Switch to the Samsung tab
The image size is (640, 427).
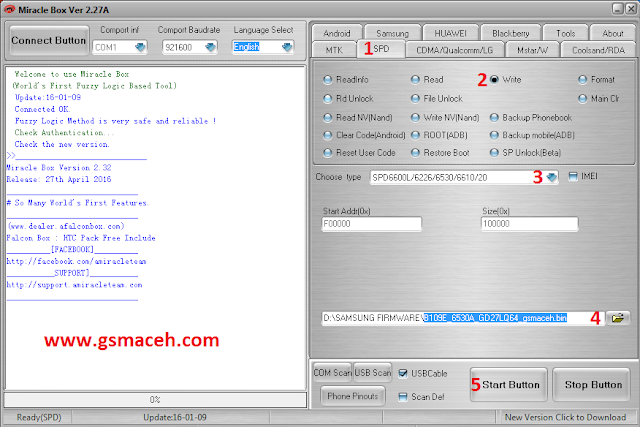(x=392, y=33)
